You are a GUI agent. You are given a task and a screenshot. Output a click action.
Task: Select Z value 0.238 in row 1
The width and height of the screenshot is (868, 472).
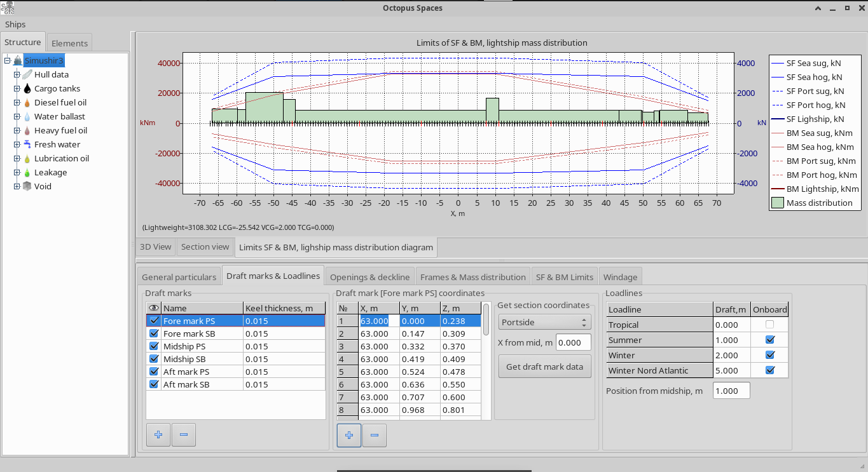(461, 321)
